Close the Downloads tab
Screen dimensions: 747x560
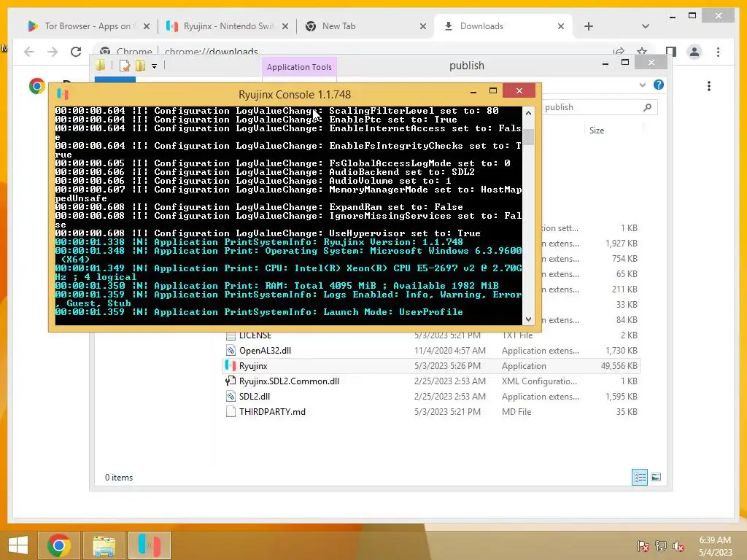[561, 27]
